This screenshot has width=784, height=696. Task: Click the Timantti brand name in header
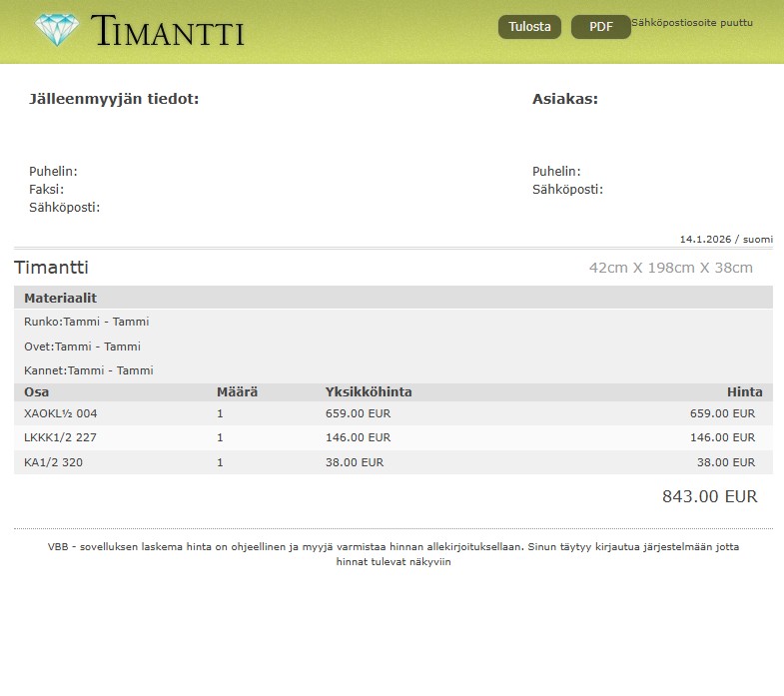(168, 32)
